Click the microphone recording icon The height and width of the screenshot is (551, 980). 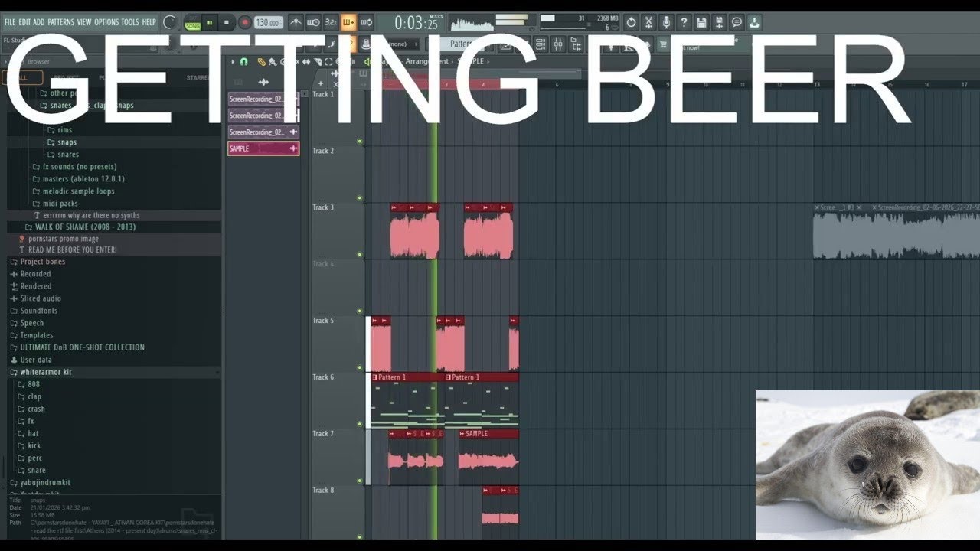(x=666, y=22)
